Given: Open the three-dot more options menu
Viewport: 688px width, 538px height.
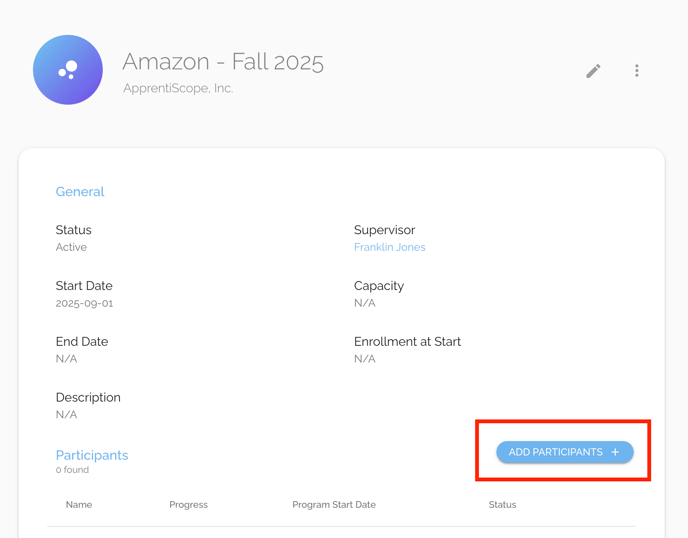Looking at the screenshot, I should (637, 71).
